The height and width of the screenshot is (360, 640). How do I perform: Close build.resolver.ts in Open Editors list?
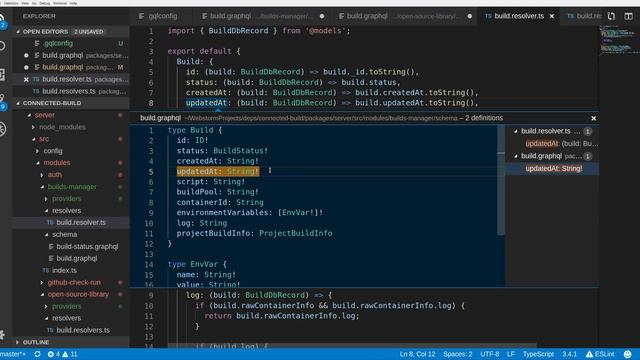point(26,80)
